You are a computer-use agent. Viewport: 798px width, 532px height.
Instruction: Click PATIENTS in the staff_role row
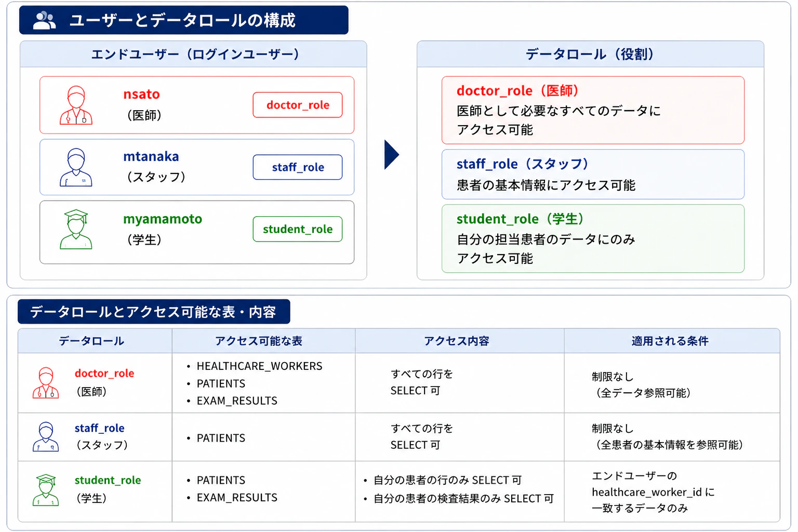[221, 438]
